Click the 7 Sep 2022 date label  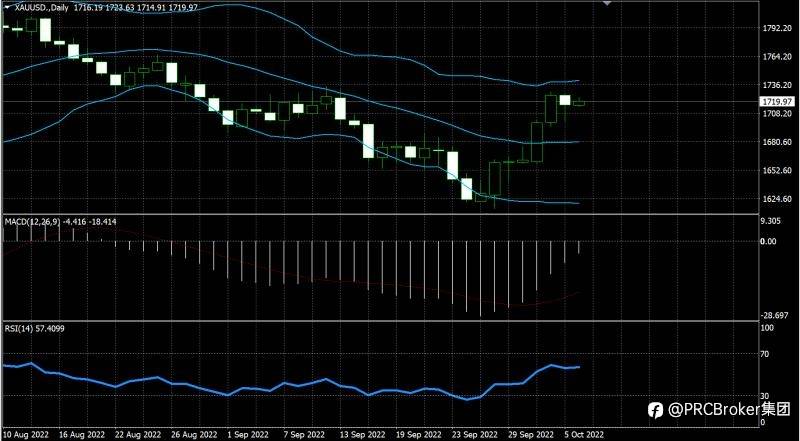[x=305, y=434]
